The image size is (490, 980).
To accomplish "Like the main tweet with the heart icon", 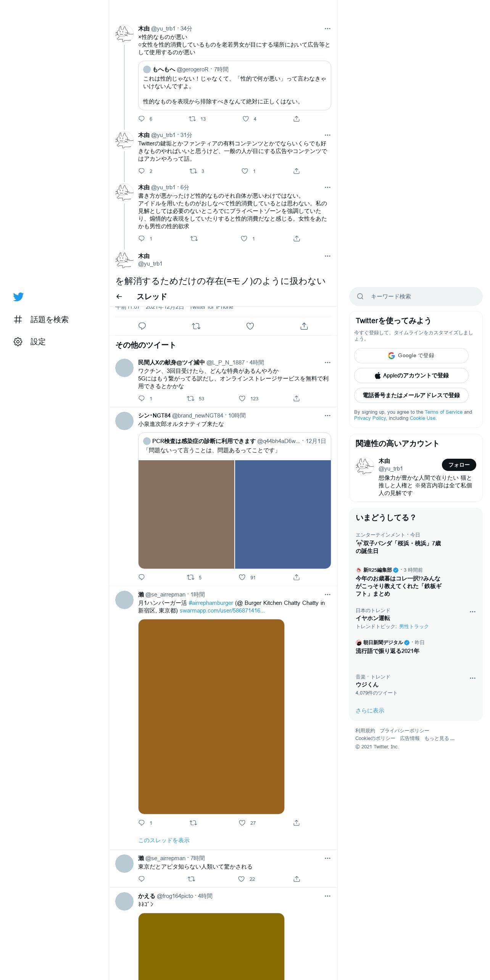I will tap(250, 326).
